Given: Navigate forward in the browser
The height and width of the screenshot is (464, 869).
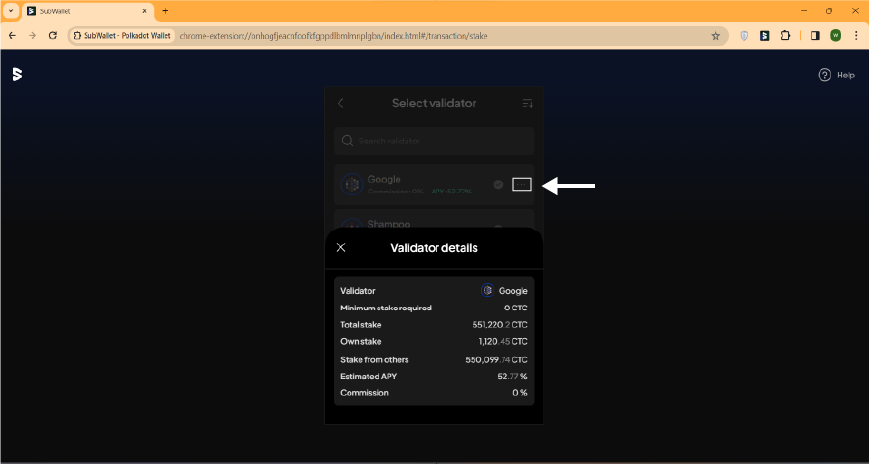Looking at the screenshot, I should click(33, 35).
